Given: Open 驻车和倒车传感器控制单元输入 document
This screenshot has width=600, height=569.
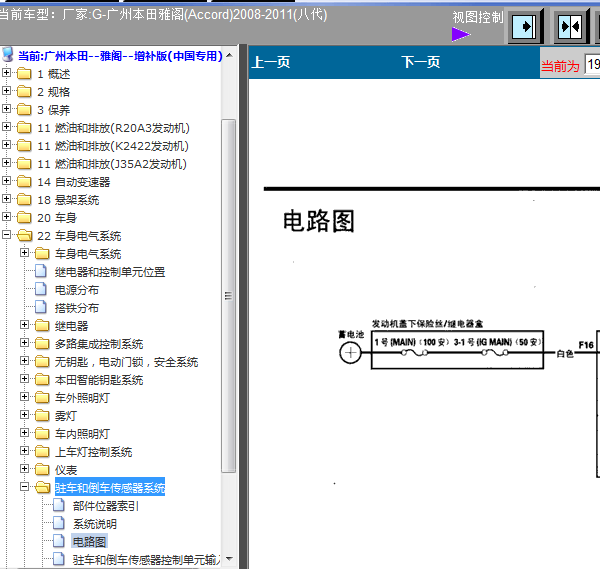Looking at the screenshot, I should (x=147, y=560).
